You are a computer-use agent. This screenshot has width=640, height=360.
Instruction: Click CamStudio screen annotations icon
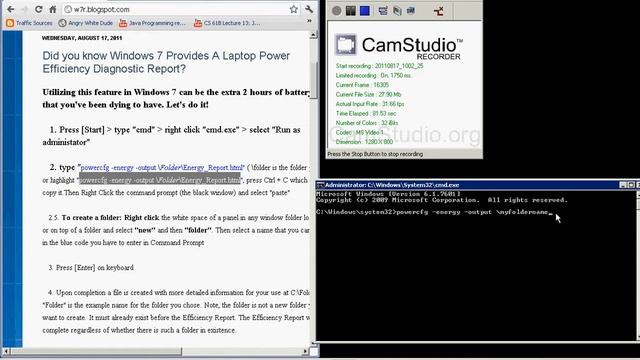click(x=397, y=11)
